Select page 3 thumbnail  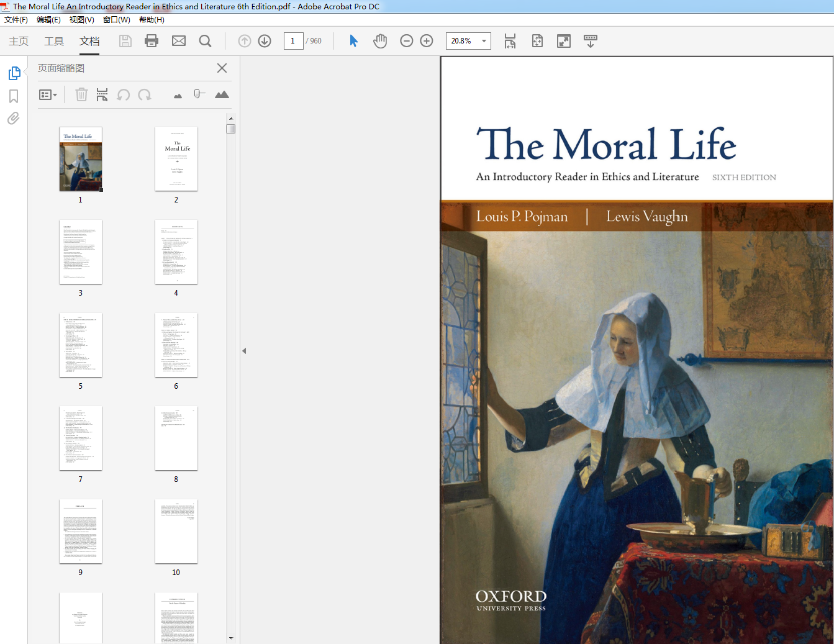81,252
